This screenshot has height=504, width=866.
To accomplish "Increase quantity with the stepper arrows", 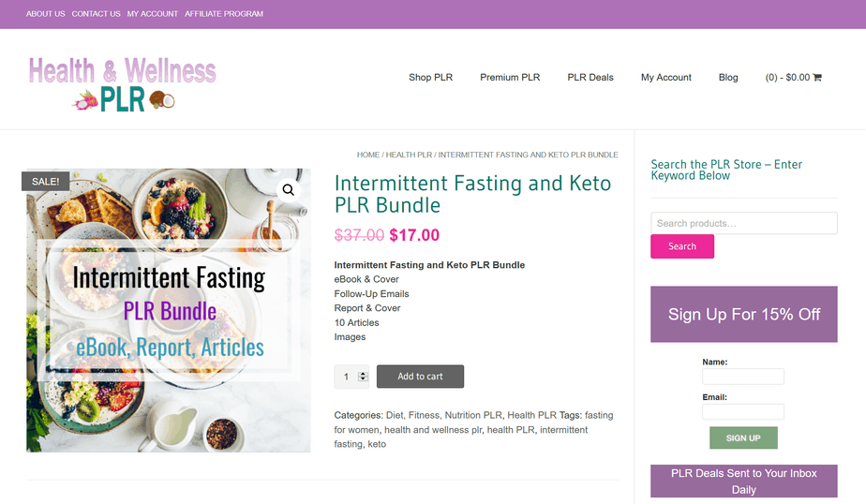I will (363, 374).
